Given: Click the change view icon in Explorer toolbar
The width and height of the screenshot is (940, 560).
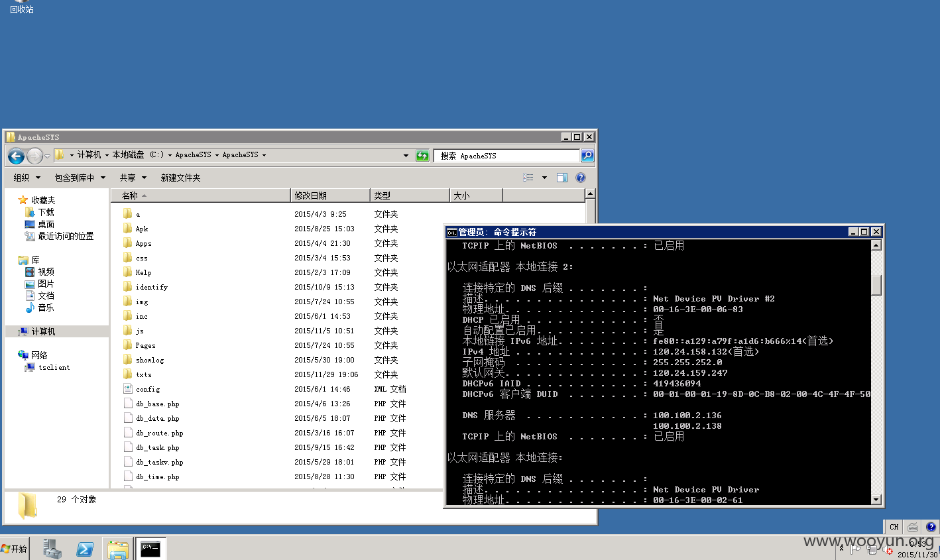Looking at the screenshot, I should [x=528, y=178].
